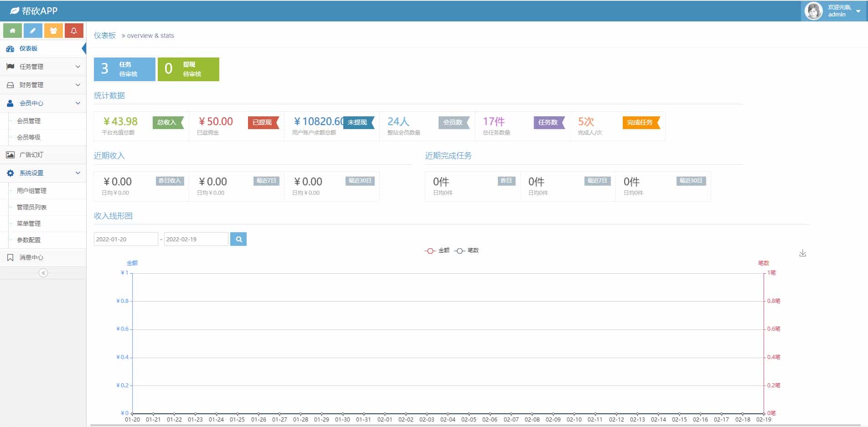The width and height of the screenshot is (868, 427).
Task: Click the download icon above the chart
Action: tap(802, 252)
